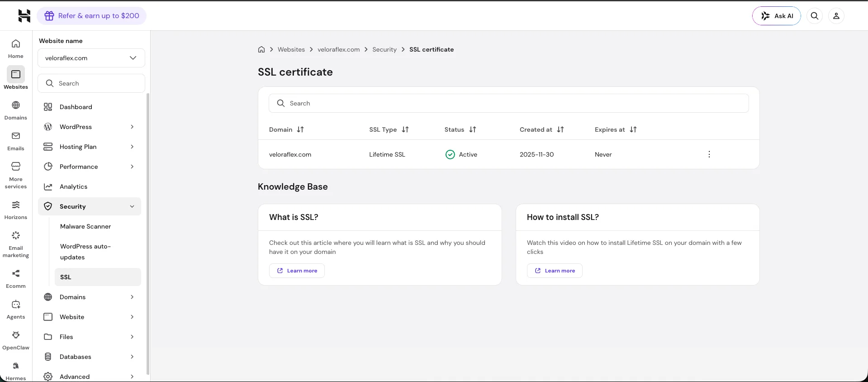Click the top-right global search icon
This screenshot has height=382, width=868.
click(x=815, y=16)
